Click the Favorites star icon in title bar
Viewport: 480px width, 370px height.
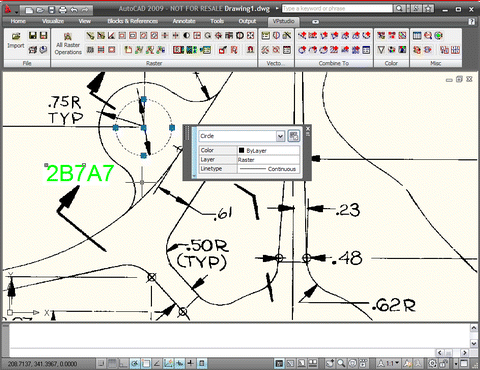(x=429, y=8)
